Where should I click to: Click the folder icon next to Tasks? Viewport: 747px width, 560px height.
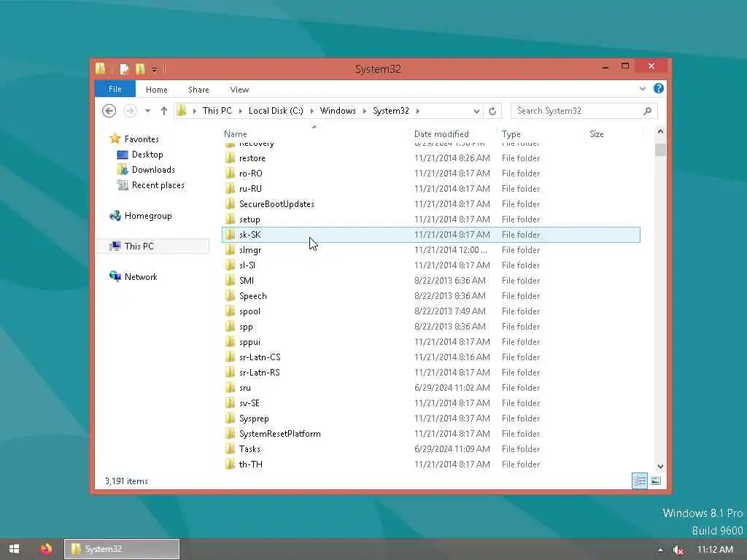coord(230,448)
